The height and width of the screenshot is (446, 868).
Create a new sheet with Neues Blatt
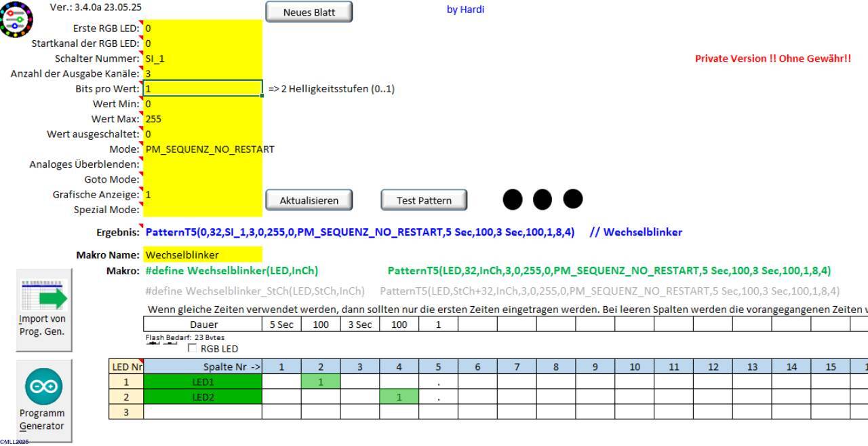coord(309,12)
